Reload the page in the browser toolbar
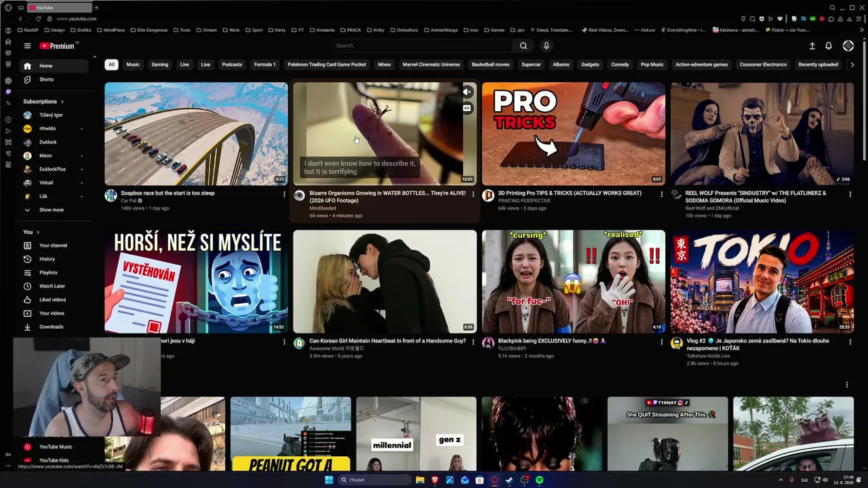Image resolution: width=868 pixels, height=488 pixels. click(x=38, y=19)
